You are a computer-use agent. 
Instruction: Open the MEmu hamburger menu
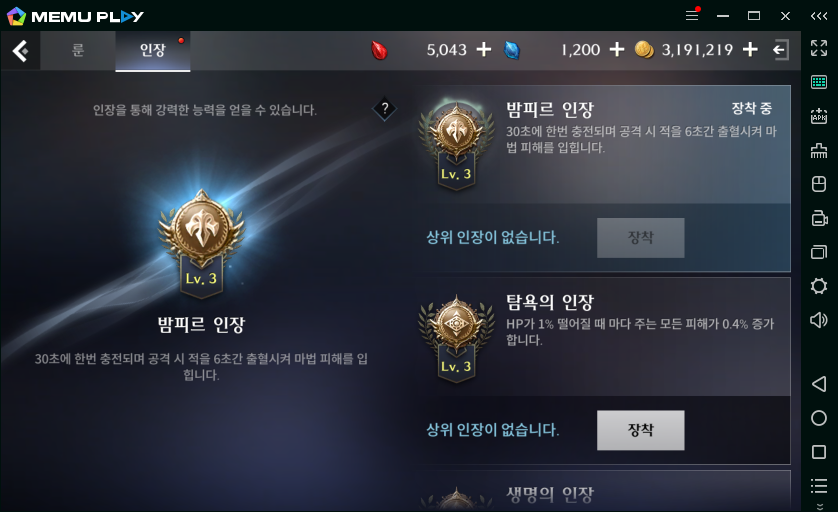[692, 15]
